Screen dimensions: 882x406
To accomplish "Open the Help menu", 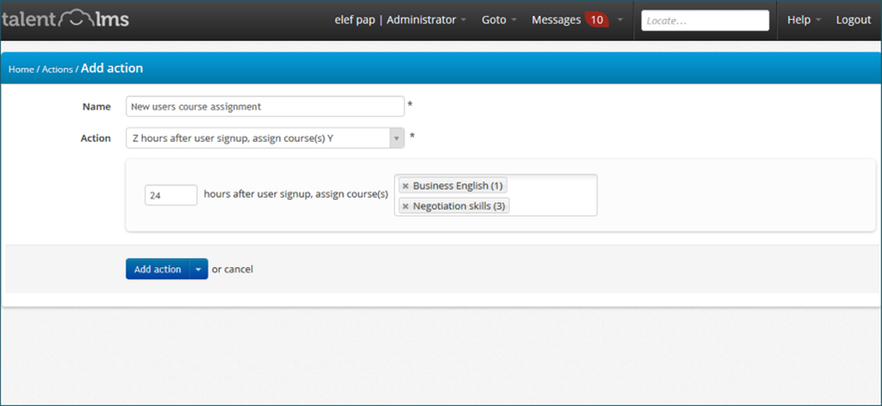I will tap(804, 20).
